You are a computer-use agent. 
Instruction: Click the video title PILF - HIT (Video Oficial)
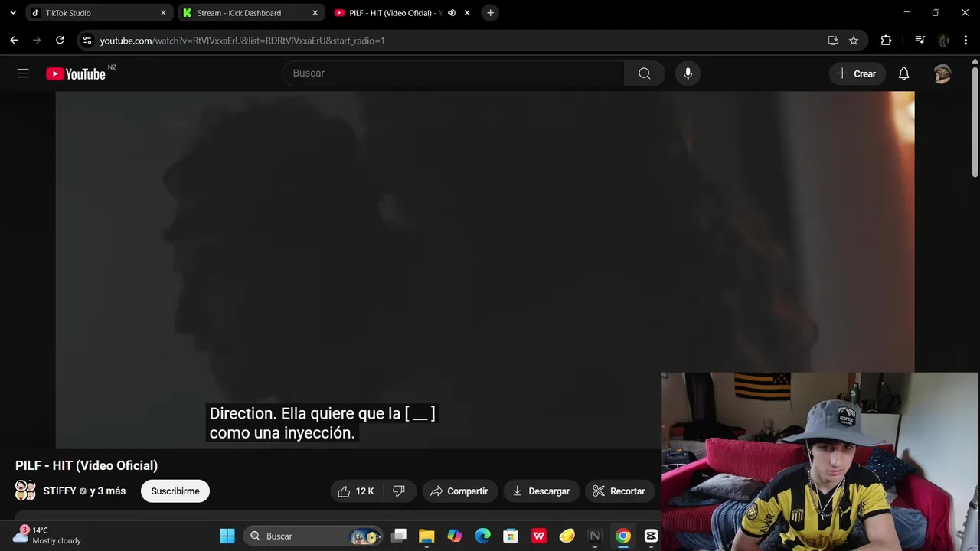point(87,465)
